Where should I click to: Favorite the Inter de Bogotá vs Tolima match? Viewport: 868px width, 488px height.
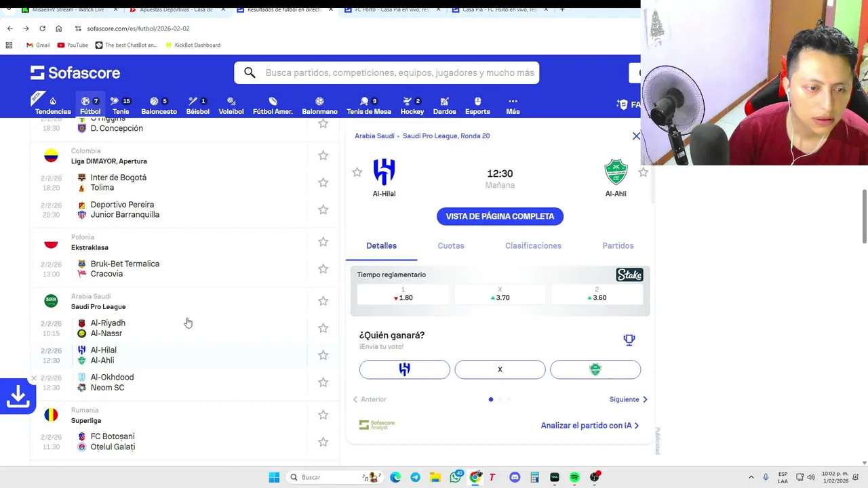coord(323,182)
